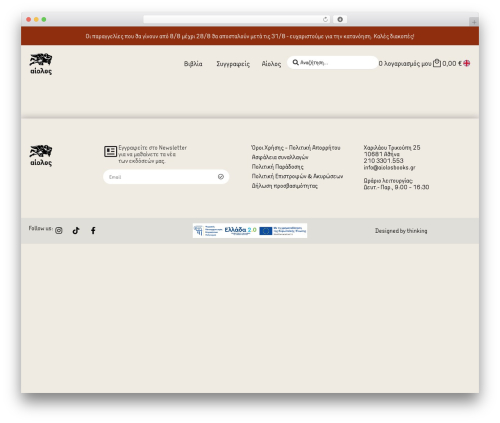Open Δήλωση προσβασιμότητας link

tap(284, 186)
